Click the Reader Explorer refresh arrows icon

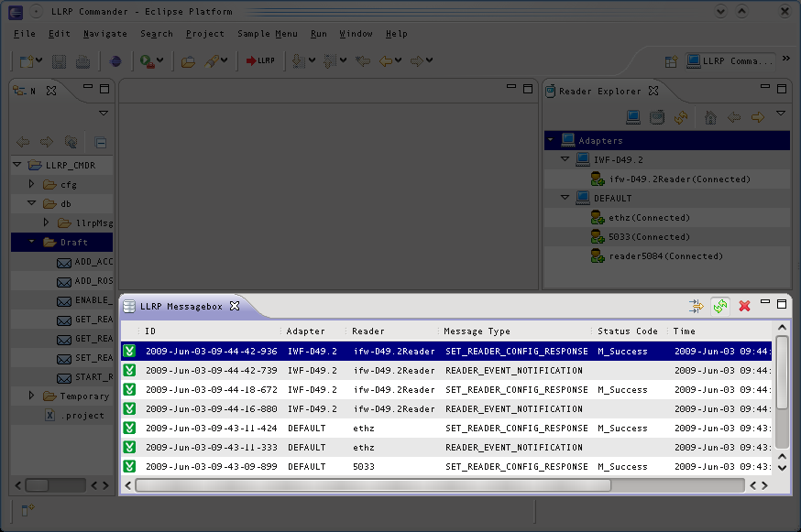[681, 117]
